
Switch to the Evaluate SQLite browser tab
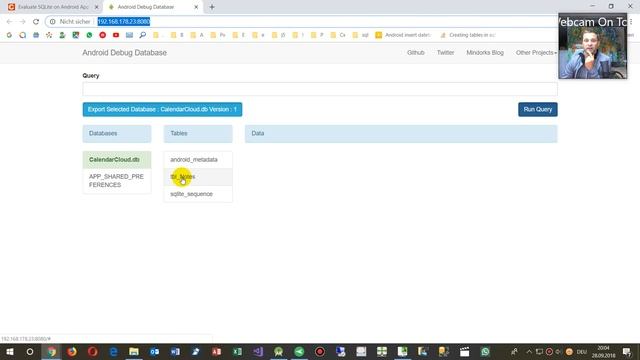[53, 7]
